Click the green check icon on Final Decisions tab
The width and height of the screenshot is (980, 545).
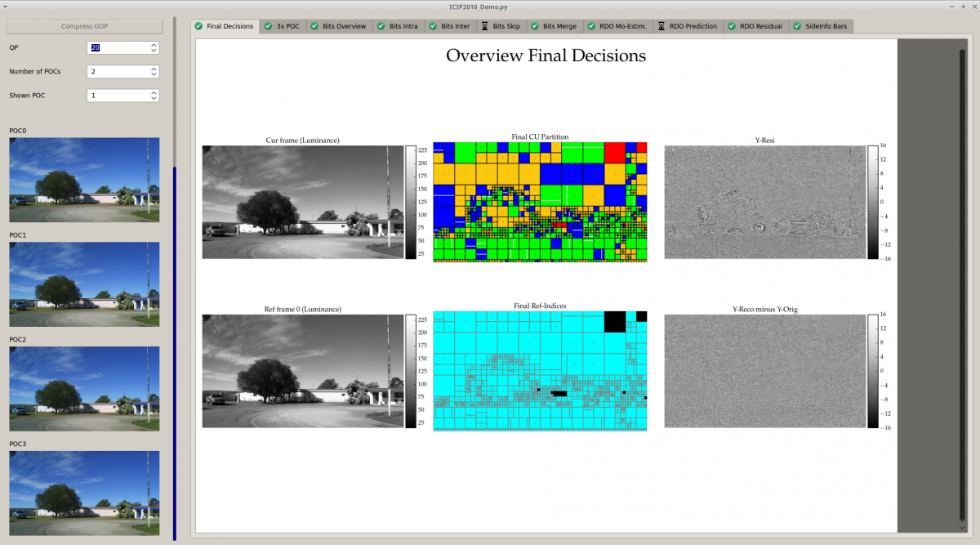coord(198,26)
